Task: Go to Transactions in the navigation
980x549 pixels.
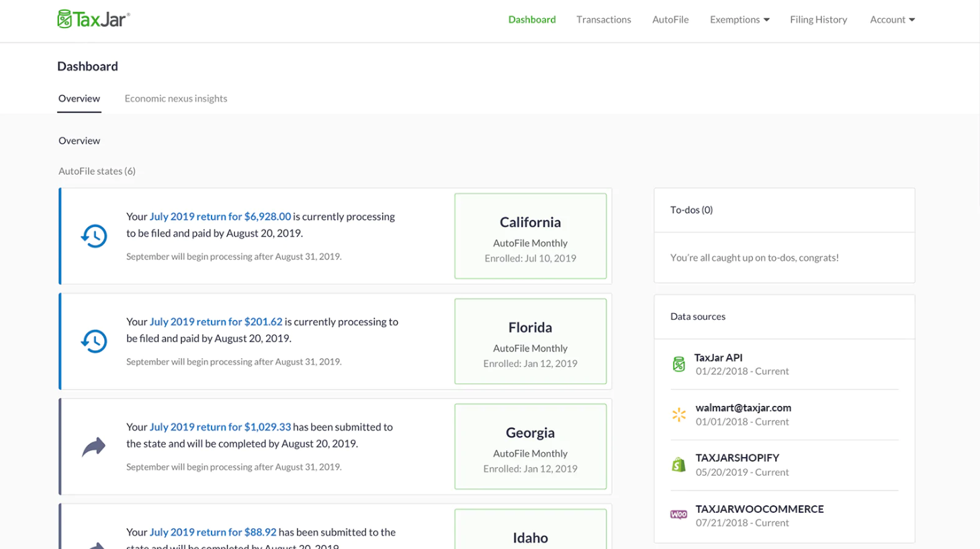Action: click(x=603, y=19)
